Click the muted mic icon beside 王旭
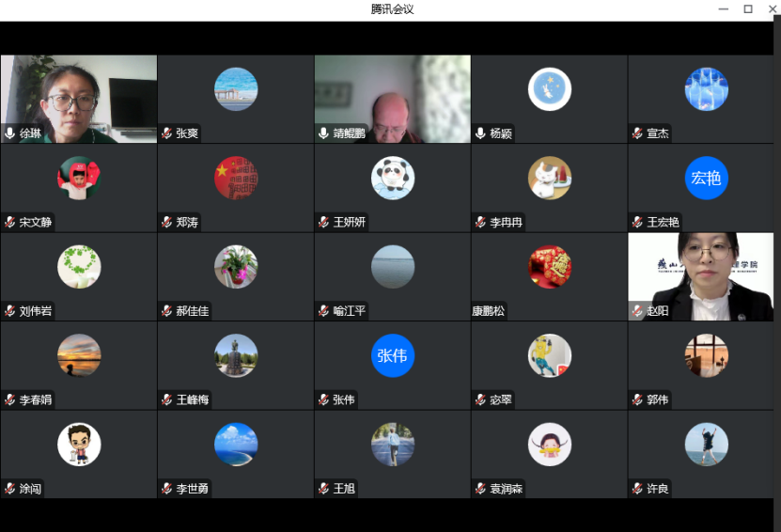Viewport: 781px width, 532px height. pyautogui.click(x=323, y=489)
